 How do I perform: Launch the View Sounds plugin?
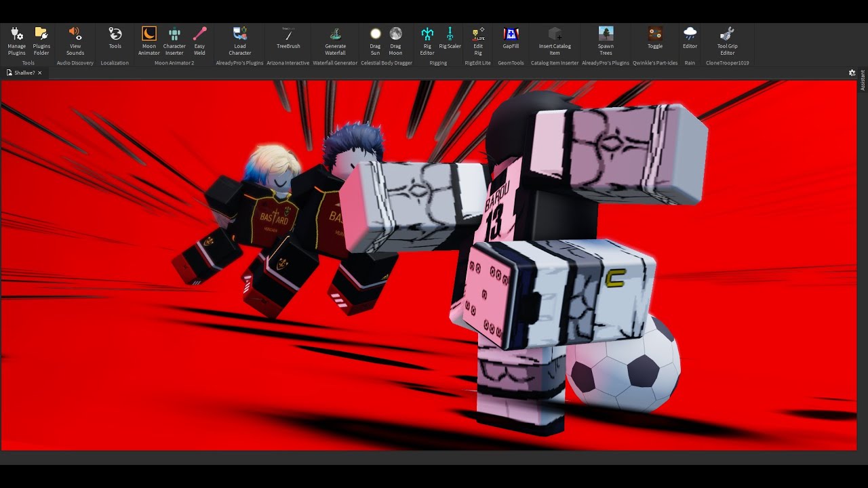click(x=75, y=41)
